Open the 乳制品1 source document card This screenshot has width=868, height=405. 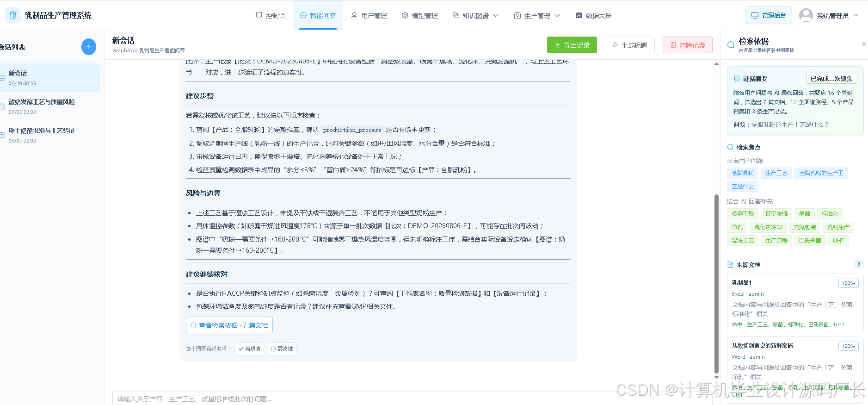[x=795, y=303]
